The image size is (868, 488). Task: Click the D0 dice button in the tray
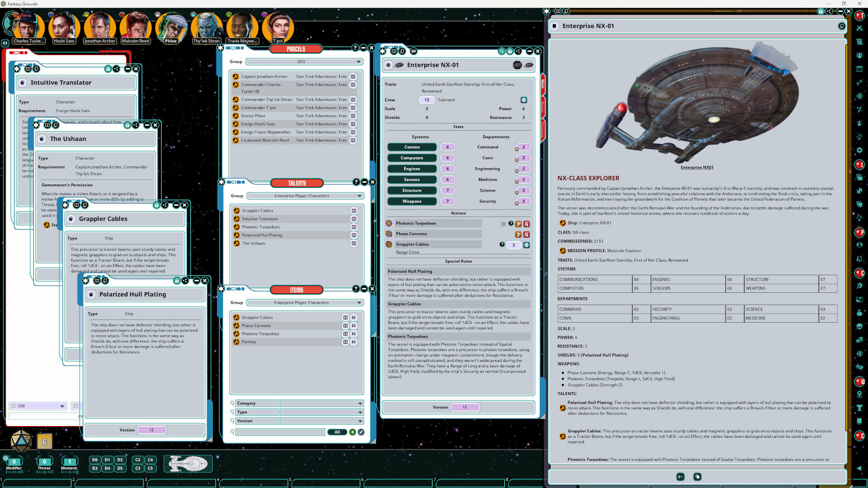(x=94, y=460)
